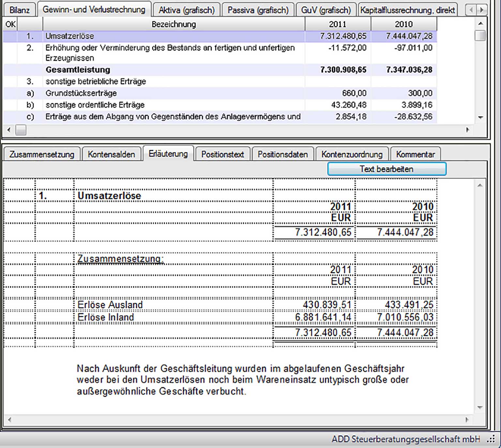Open the Kontenzuordnung tab
This screenshot has width=501, height=448.
click(352, 154)
